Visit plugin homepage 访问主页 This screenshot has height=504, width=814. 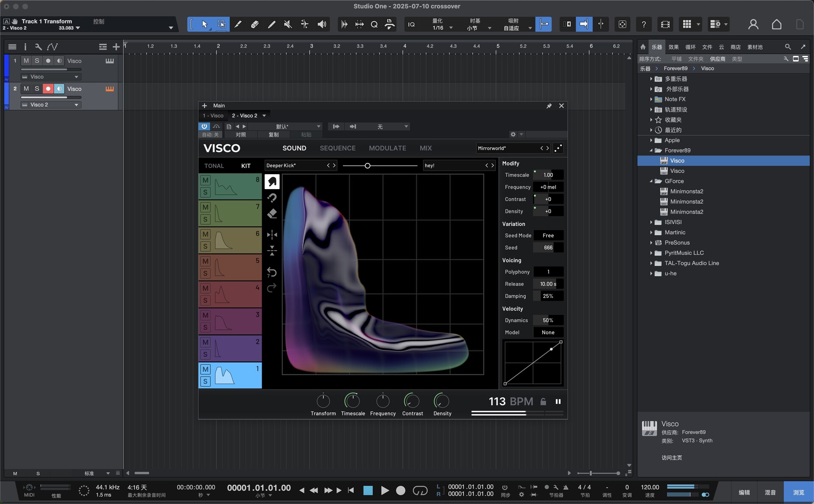point(672,457)
